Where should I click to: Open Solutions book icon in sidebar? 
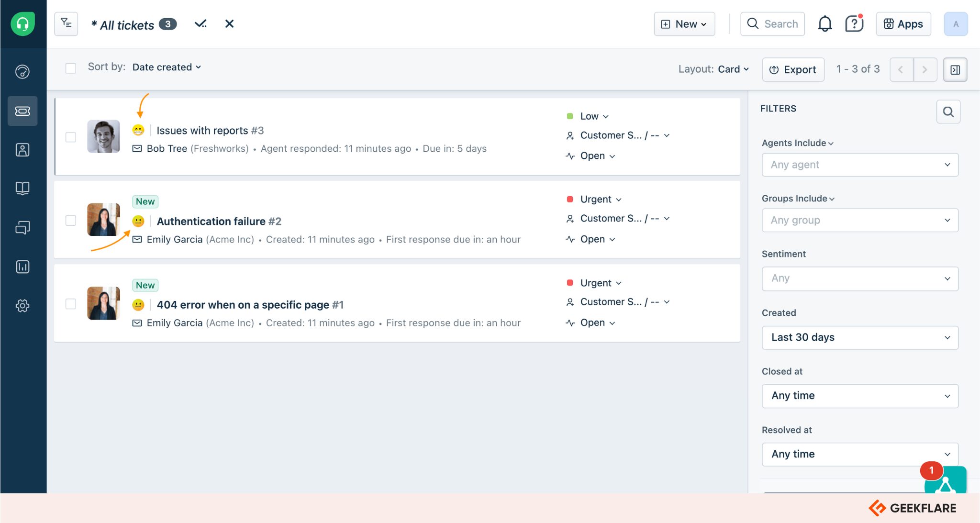(x=22, y=188)
